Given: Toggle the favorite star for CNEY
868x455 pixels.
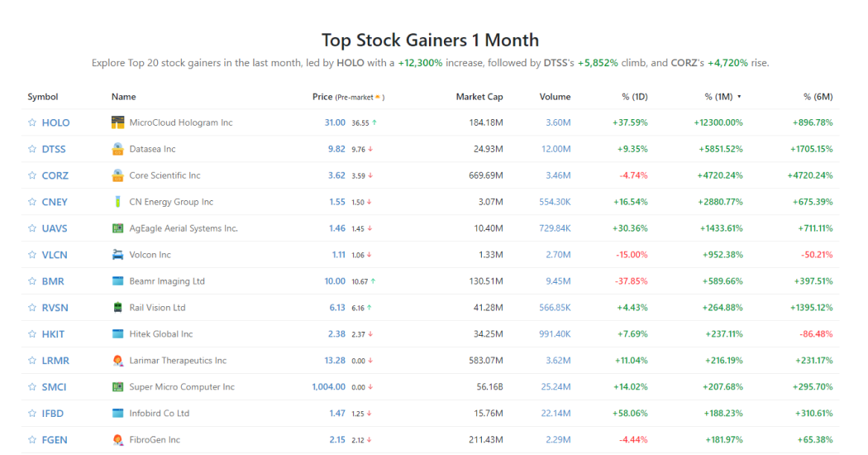Looking at the screenshot, I should [32, 202].
